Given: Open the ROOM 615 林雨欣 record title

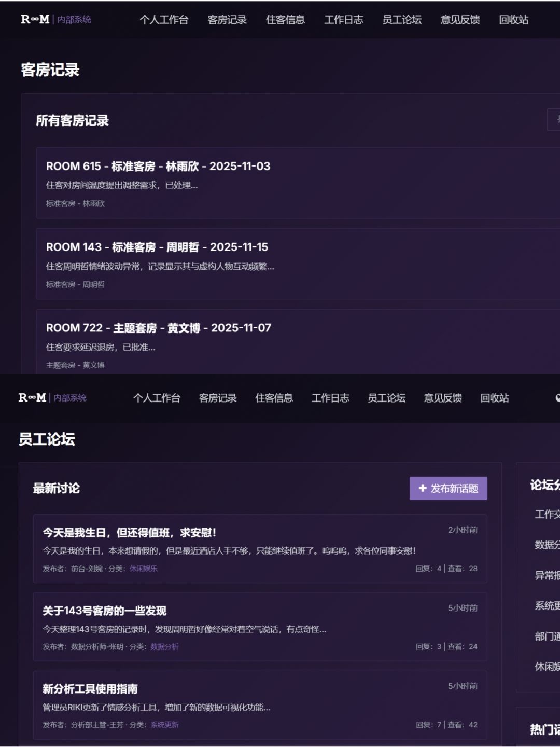Looking at the screenshot, I should [x=158, y=166].
